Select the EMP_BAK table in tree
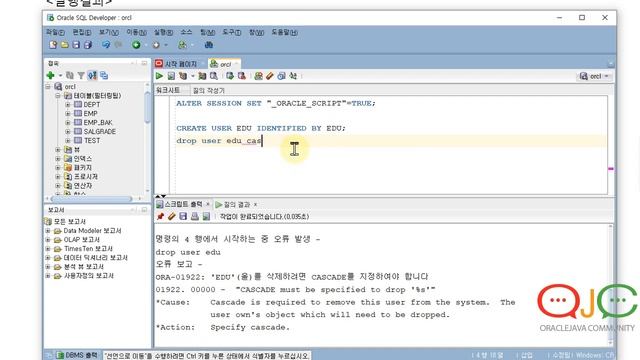This screenshot has height=360, width=640. (98, 122)
